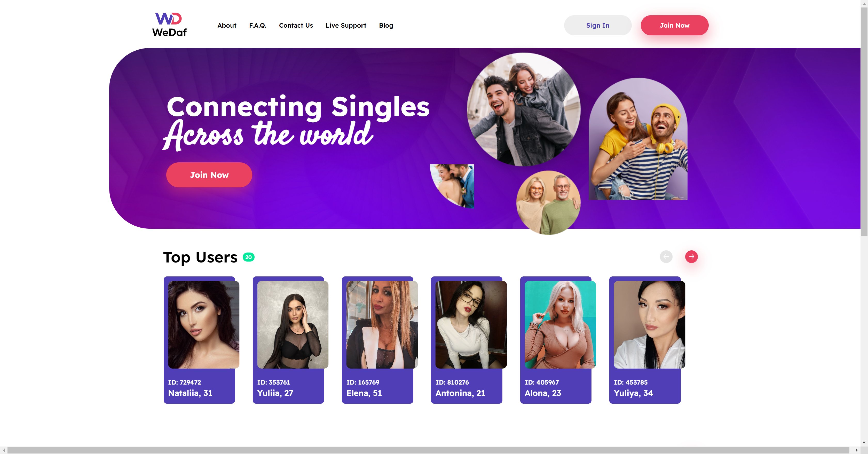Open the F.A.Q. menu item

coord(257,25)
